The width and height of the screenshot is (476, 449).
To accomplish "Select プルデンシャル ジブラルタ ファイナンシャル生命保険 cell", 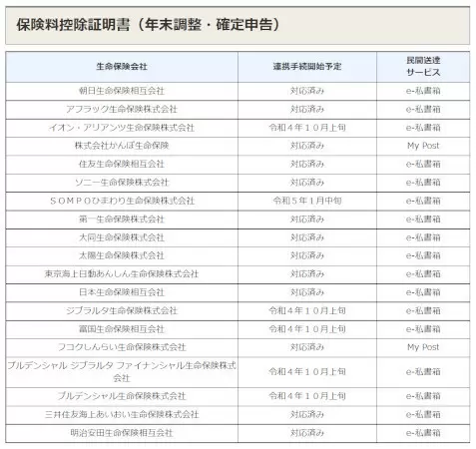I will tap(122, 372).
